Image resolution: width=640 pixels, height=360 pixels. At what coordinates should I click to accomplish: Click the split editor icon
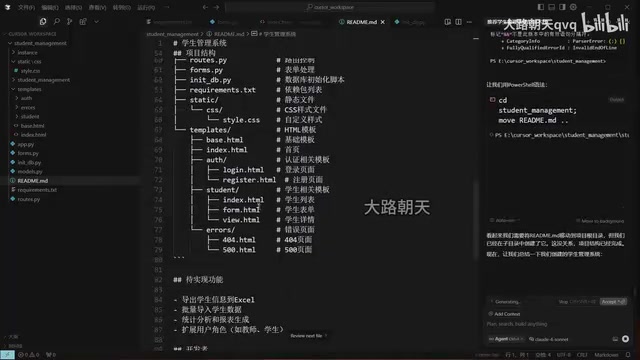point(459,22)
